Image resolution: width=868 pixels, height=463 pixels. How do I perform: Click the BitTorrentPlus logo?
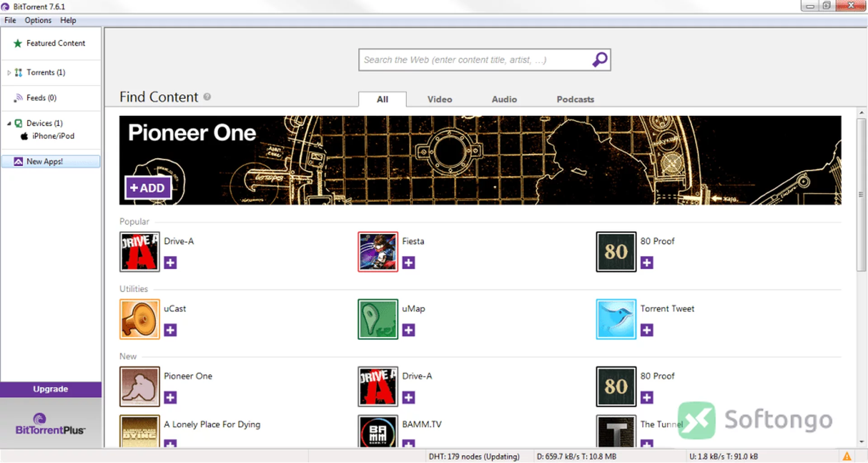[x=50, y=424]
